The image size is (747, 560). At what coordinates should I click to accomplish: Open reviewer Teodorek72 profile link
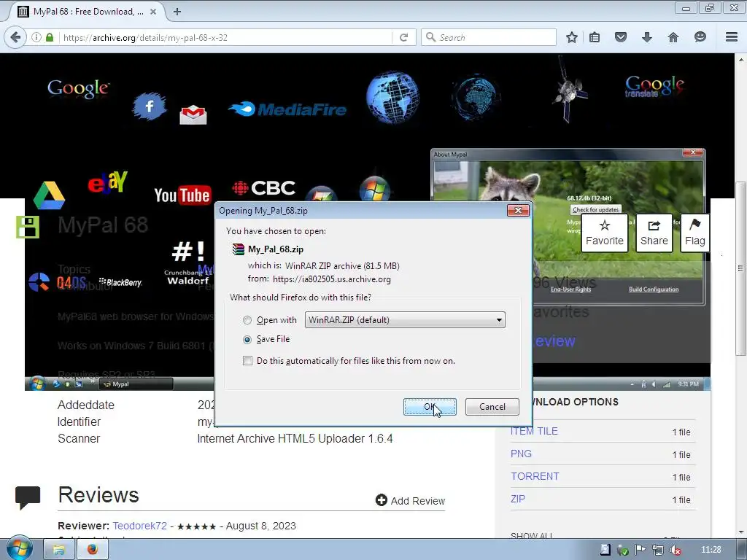(139, 526)
